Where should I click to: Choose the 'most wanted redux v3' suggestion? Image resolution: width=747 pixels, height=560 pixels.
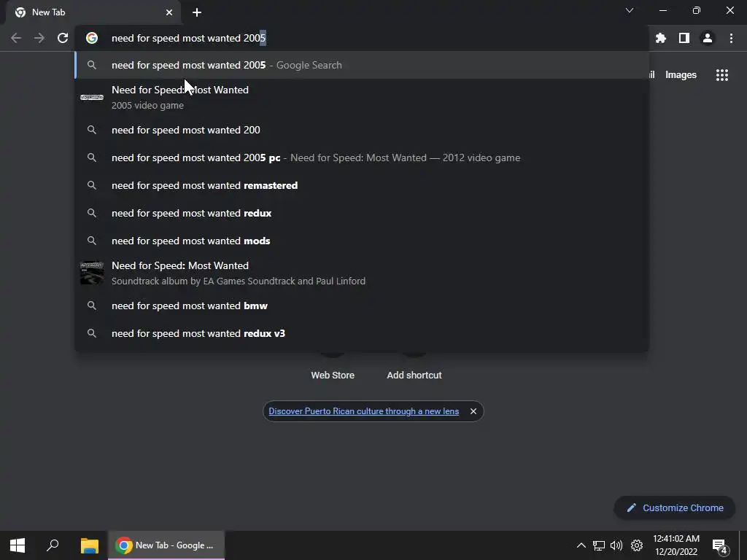click(362, 333)
